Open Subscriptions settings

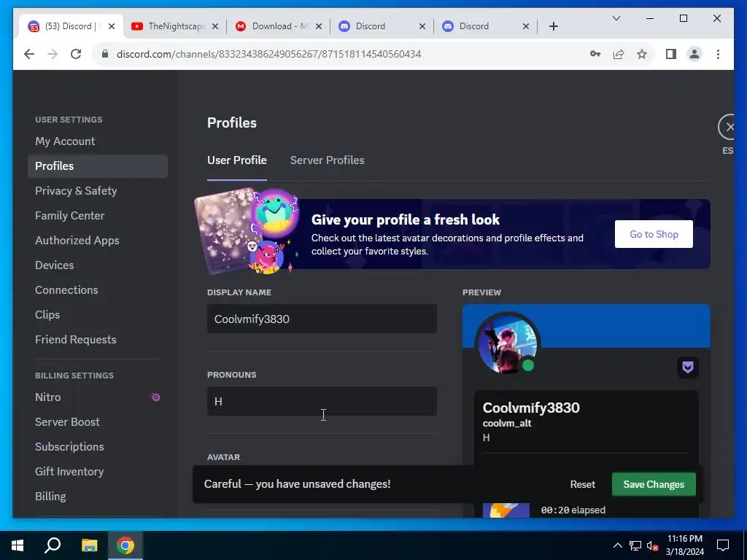pos(98,447)
